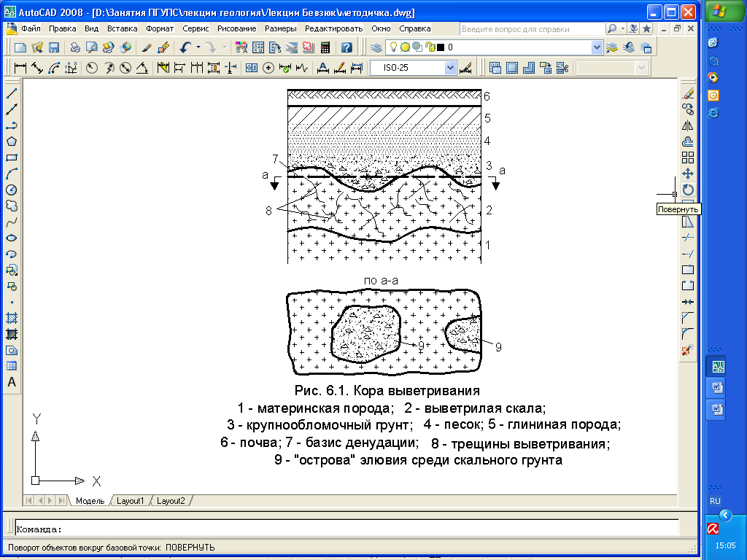The height and width of the screenshot is (560, 747).
Task: Select the Arc drawing tool
Action: pos(12,174)
